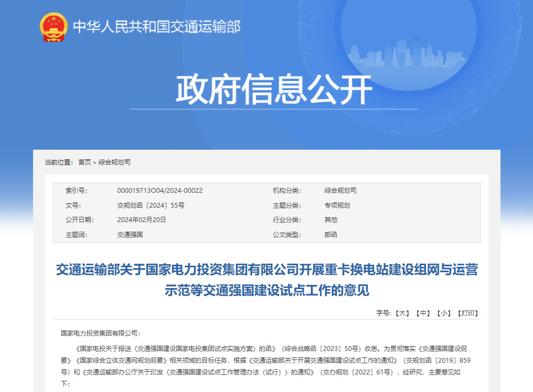Click the 行业分类 value 其他
The image size is (533, 392).
[x=331, y=220]
